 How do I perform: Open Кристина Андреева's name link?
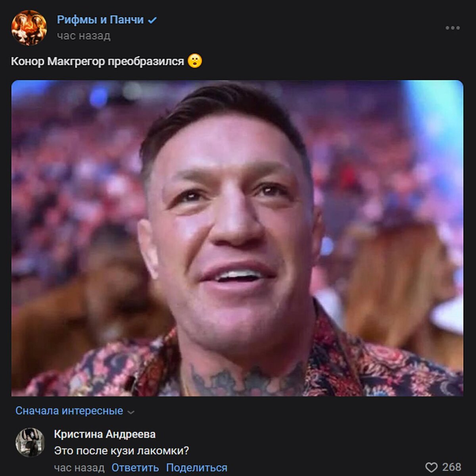(105, 434)
